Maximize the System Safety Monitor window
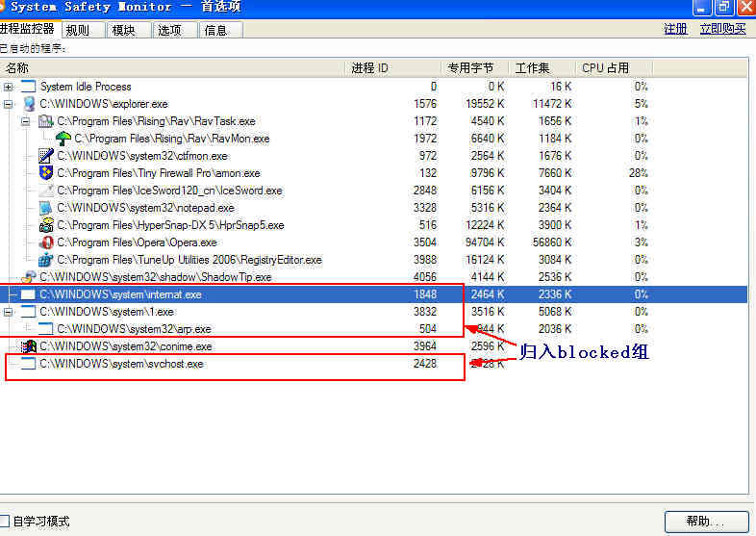 [x=723, y=7]
